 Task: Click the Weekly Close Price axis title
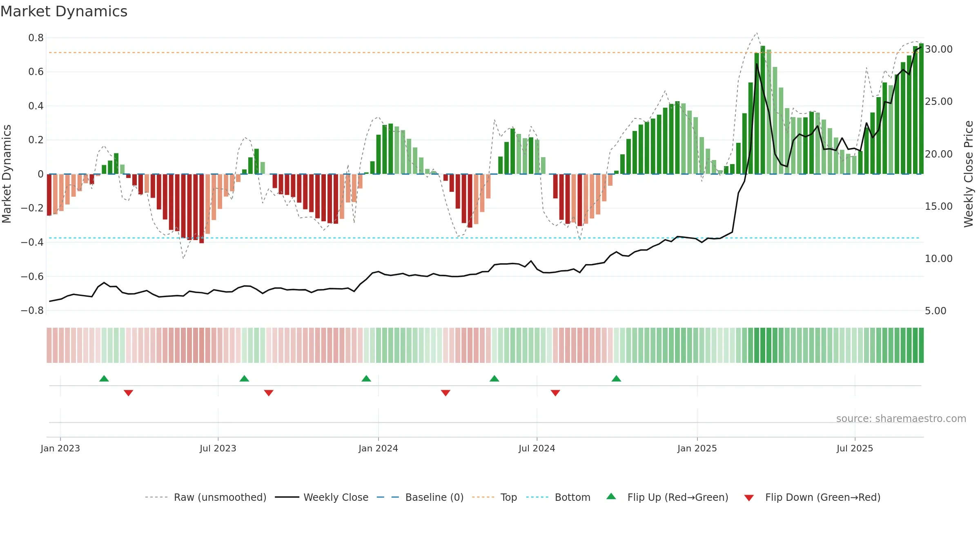pos(969,174)
